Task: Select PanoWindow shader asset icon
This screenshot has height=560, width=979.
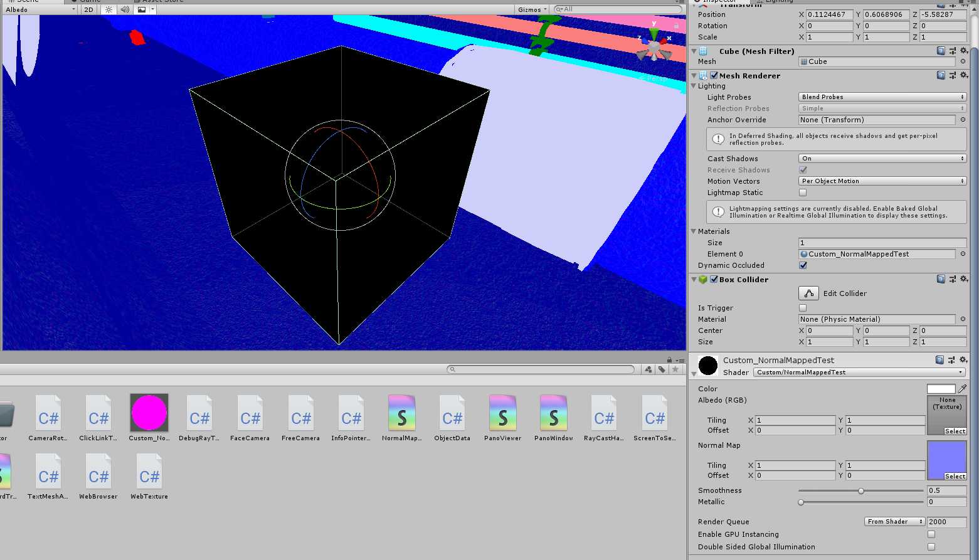Action: pos(554,413)
